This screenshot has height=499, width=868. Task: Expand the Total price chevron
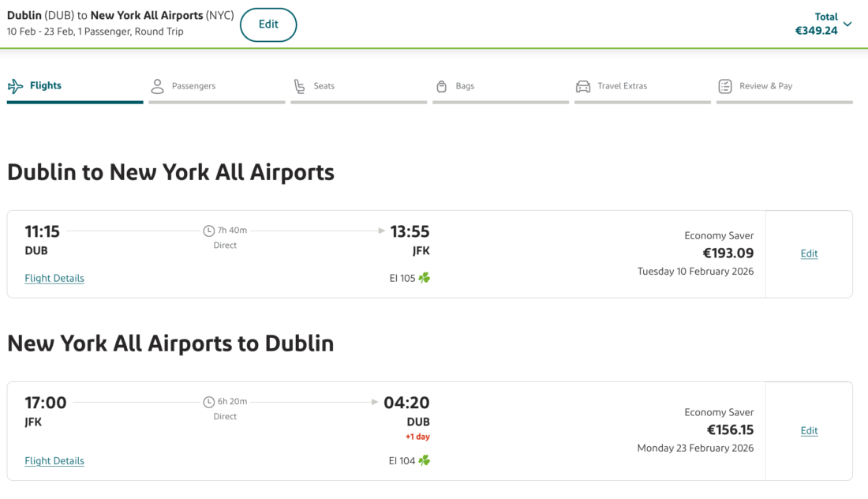[x=847, y=24]
